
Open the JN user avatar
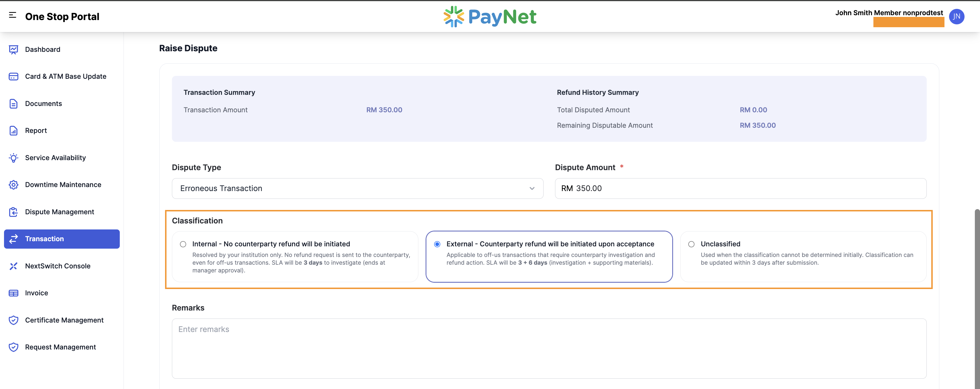pyautogui.click(x=956, y=16)
